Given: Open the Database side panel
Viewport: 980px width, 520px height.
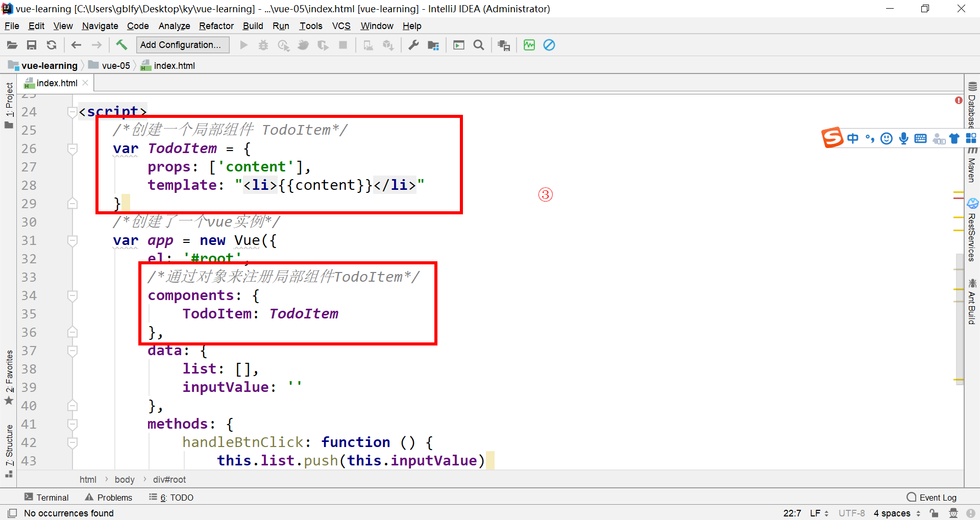Looking at the screenshot, I should pyautogui.click(x=972, y=105).
